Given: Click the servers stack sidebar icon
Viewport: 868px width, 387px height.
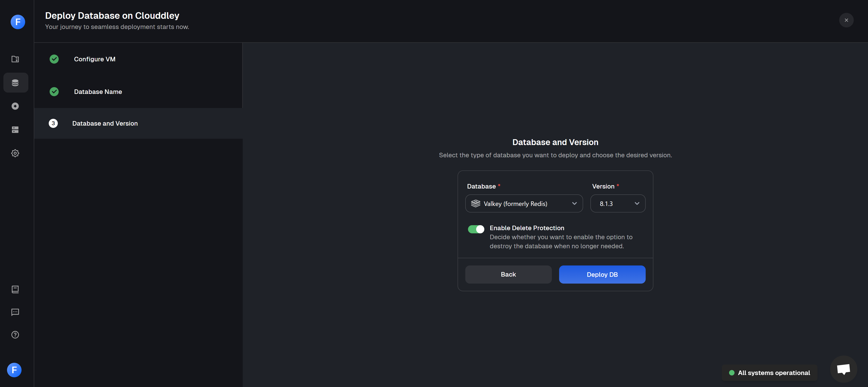Looking at the screenshot, I should pyautogui.click(x=15, y=130).
